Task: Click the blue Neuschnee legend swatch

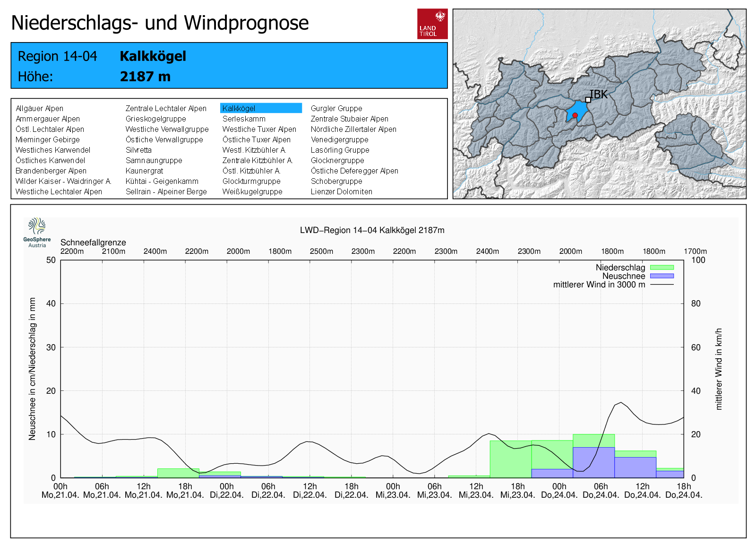Action: tap(661, 276)
